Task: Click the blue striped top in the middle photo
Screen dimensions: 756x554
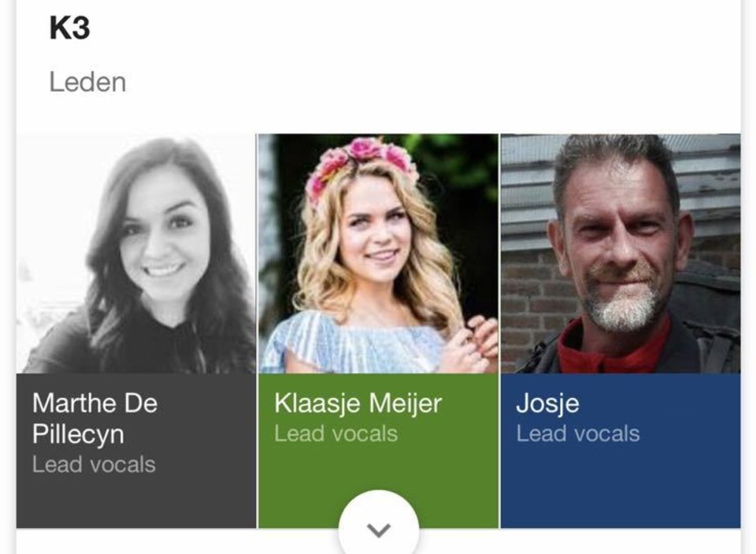Action: tap(352, 345)
